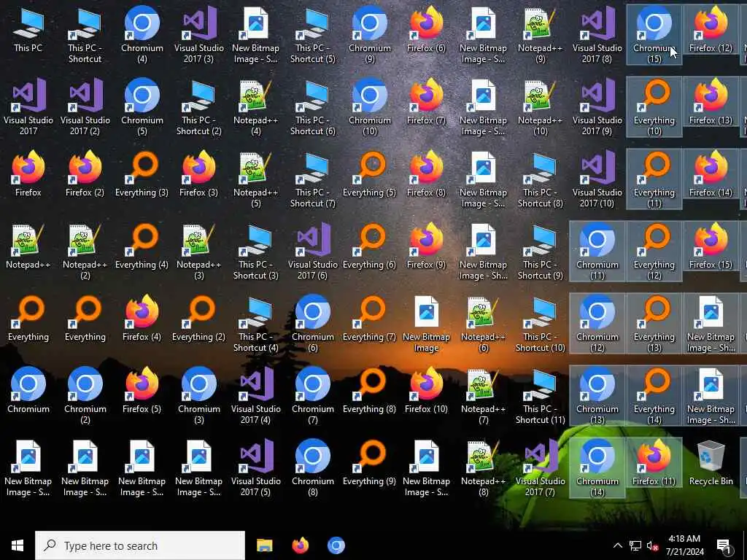Click the Firefox (14) shortcut
The height and width of the screenshot is (560, 747).
(x=711, y=174)
